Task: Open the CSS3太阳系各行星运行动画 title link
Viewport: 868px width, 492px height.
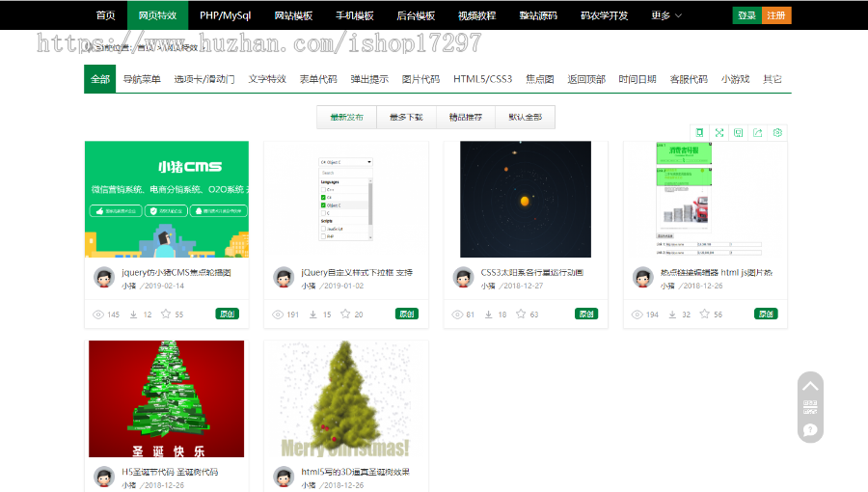Action: click(531, 272)
